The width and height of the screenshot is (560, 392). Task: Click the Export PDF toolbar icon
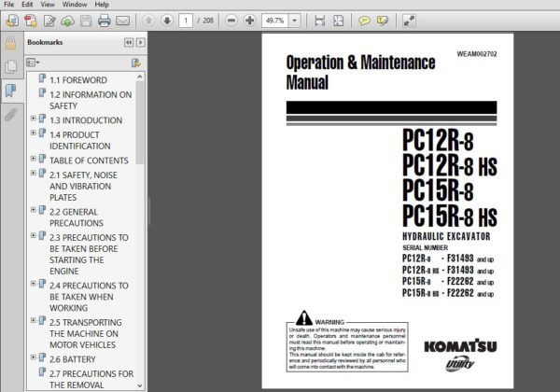(x=31, y=21)
